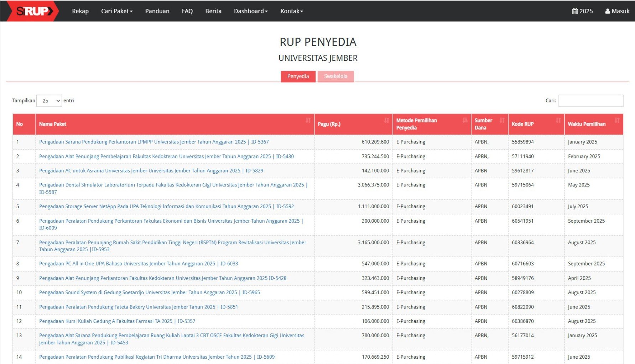Viewport: 635px width, 364px height.
Task: Focus the Cari search input field
Action: pos(590,101)
